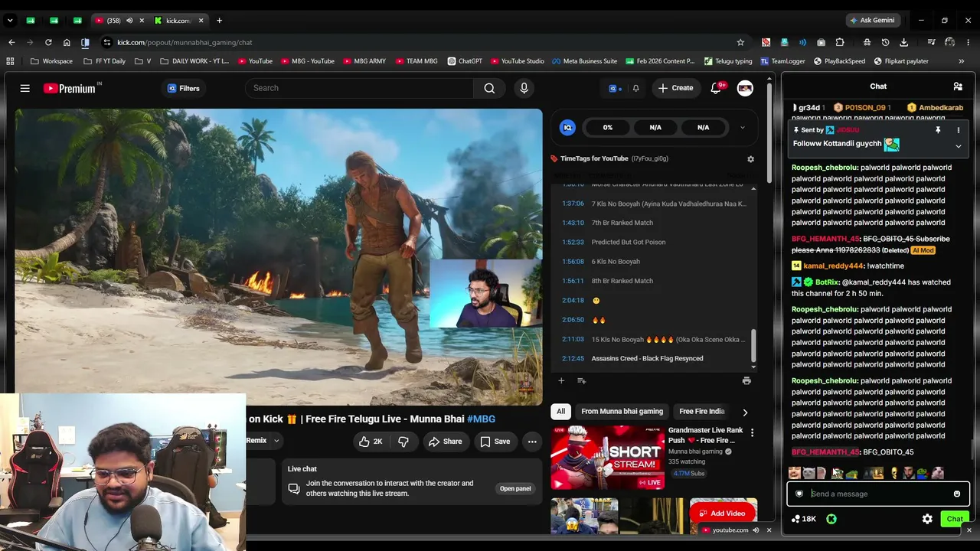This screenshot has height=551, width=980.
Task: Click the YouTube search field
Action: [359, 88]
